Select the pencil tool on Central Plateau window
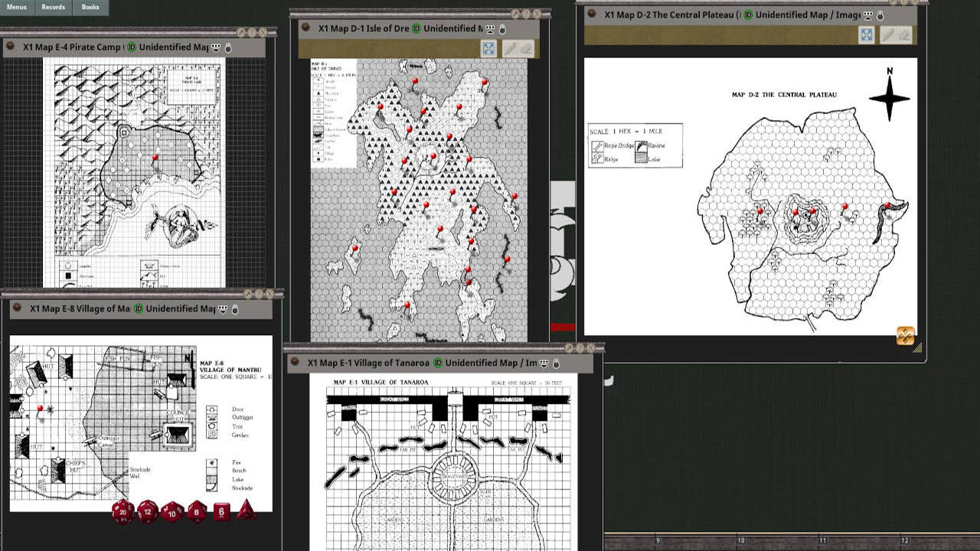This screenshot has width=980, height=551. pyautogui.click(x=889, y=34)
